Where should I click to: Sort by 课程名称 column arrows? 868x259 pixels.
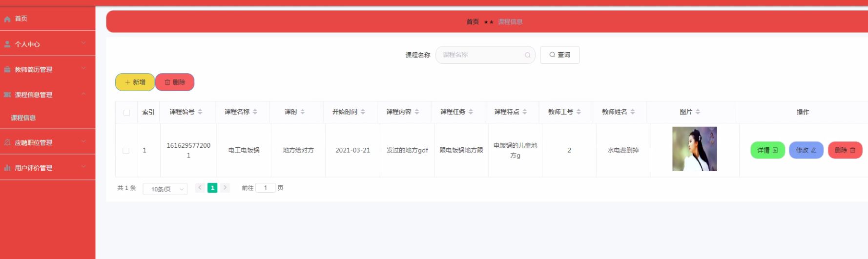(x=255, y=112)
